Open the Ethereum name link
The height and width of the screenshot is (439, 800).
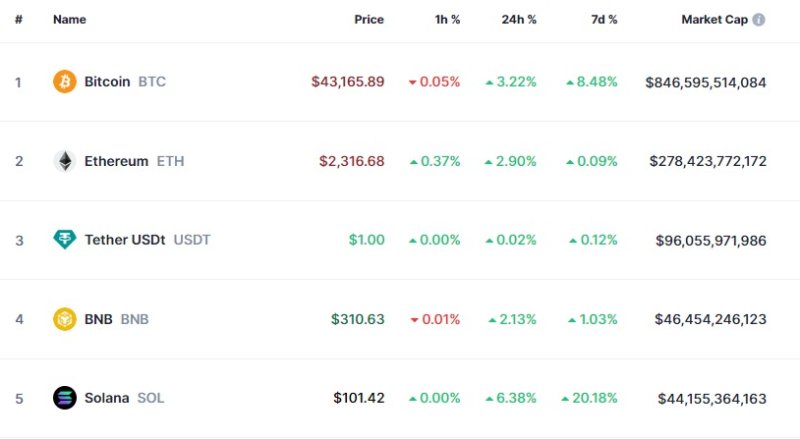(116, 161)
